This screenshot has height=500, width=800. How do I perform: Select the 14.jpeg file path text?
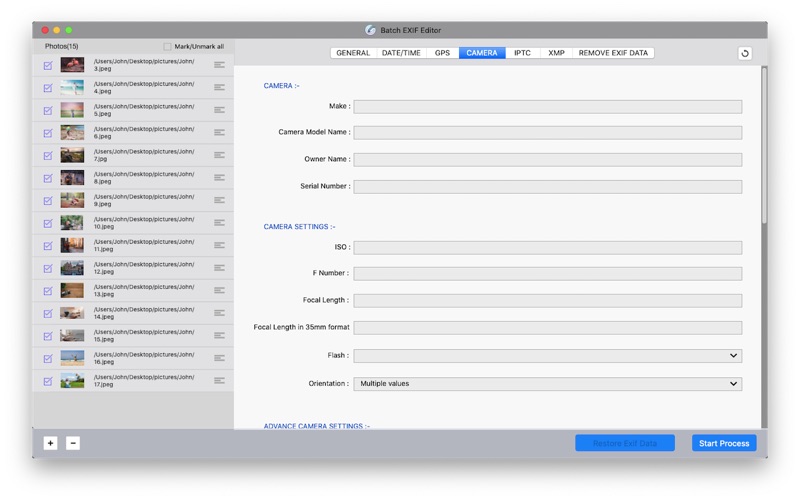144,313
